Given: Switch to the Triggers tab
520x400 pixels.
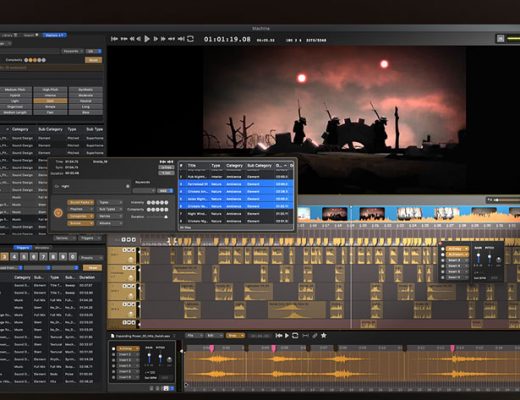Looking at the screenshot, I should [x=23, y=248].
